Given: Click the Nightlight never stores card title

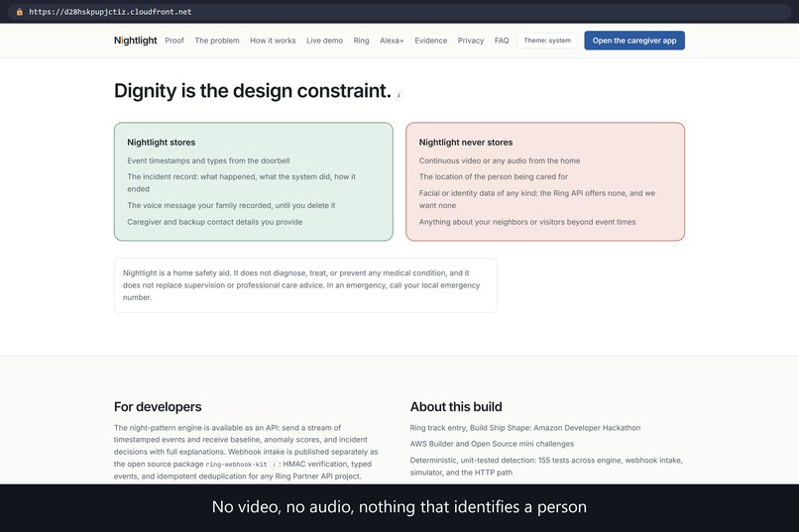Looking at the screenshot, I should [x=466, y=143].
